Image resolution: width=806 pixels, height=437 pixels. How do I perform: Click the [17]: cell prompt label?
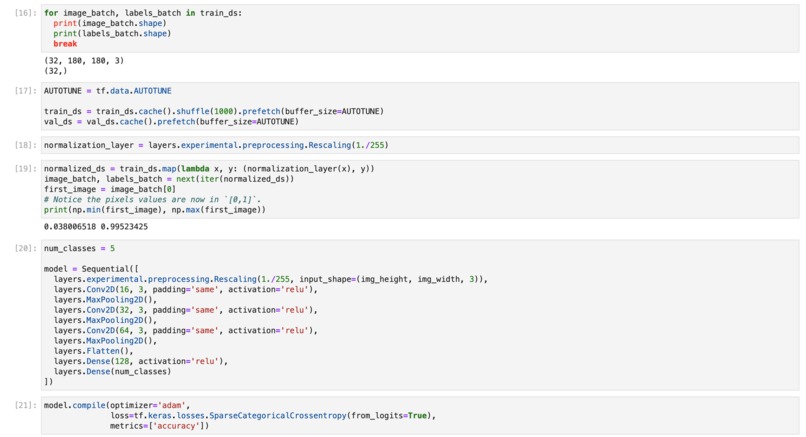pyautogui.click(x=26, y=91)
